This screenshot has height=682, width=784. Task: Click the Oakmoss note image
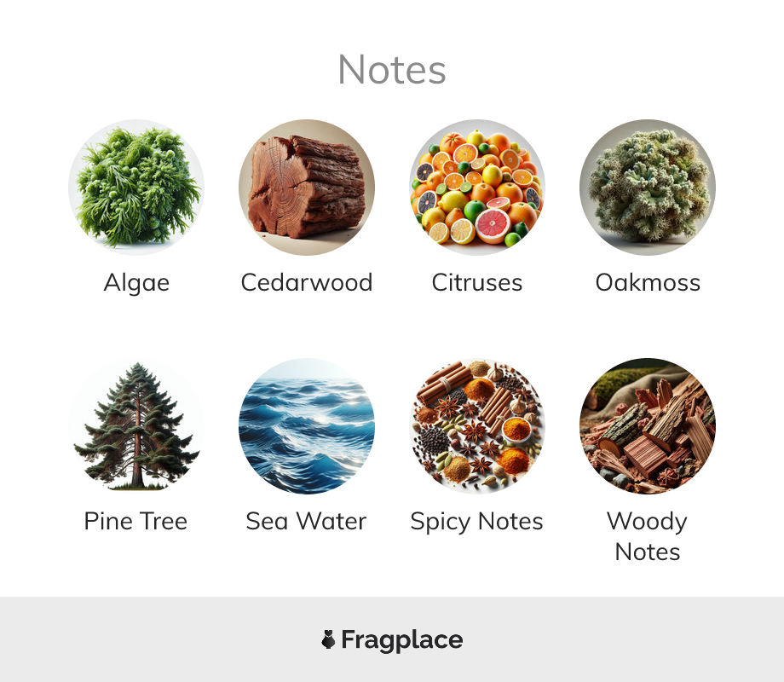648,188
